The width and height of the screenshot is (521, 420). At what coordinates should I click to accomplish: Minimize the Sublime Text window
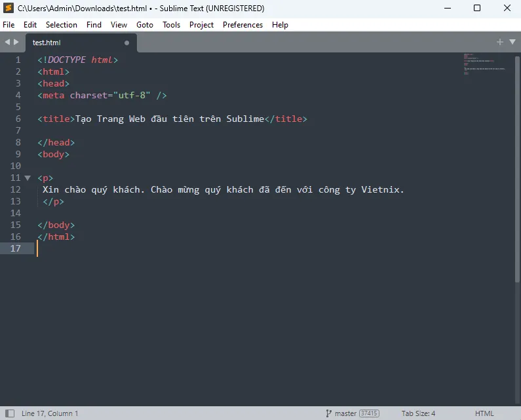point(448,8)
